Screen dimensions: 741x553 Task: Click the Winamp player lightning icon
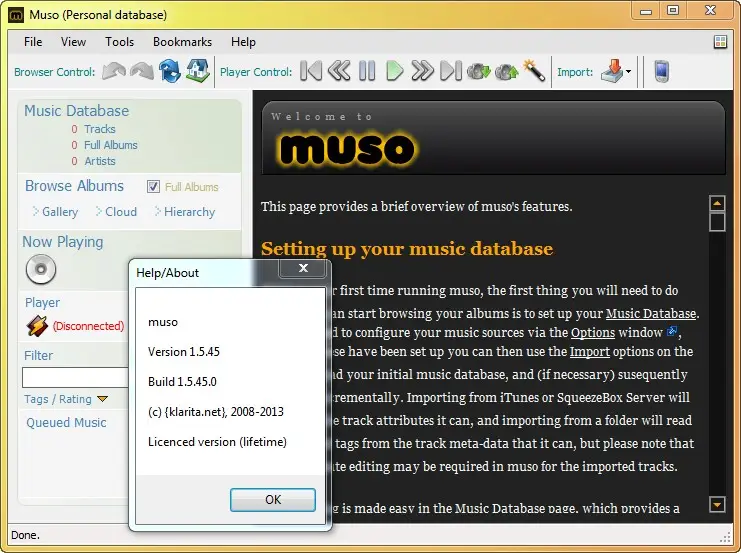(37, 326)
